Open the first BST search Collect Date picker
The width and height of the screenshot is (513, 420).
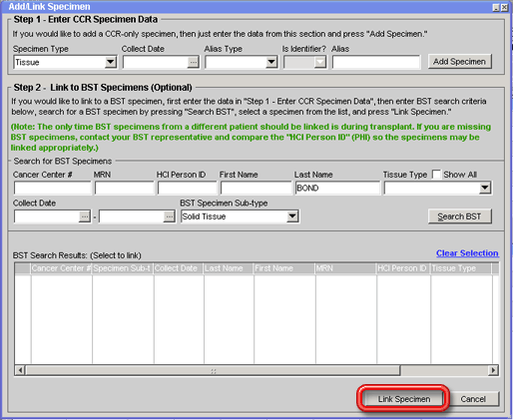point(85,216)
